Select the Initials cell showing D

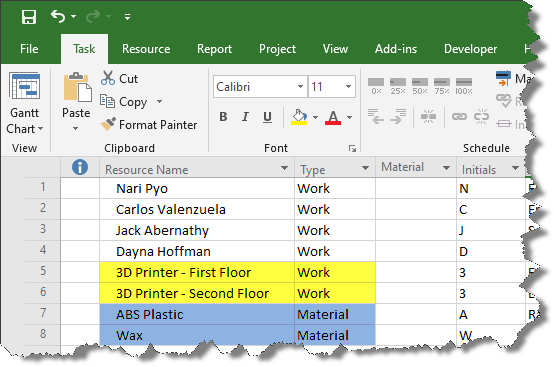491,251
